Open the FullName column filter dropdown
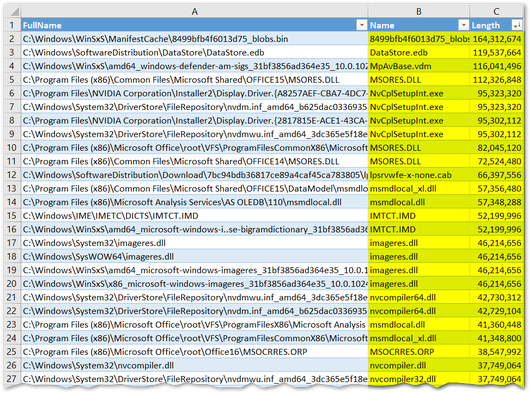 point(362,25)
